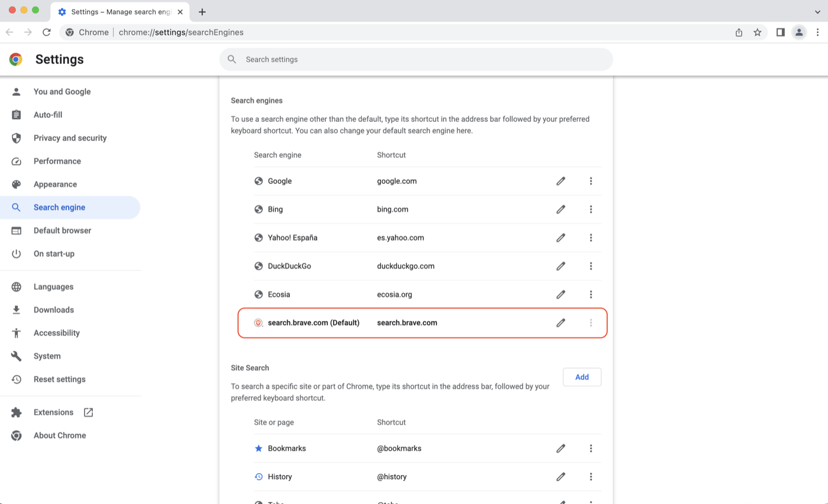Click the Search settings input field
Viewport: 828px width, 504px height.
coord(416,59)
